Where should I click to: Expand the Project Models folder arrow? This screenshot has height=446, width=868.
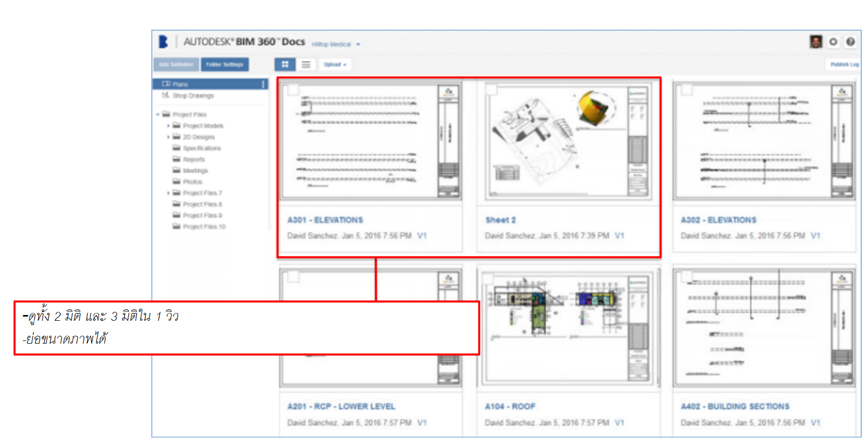(168, 126)
